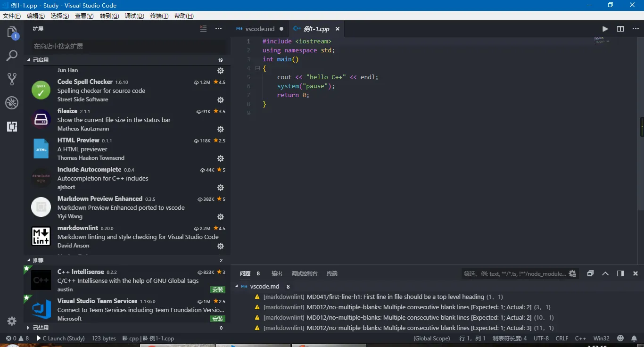Open the Source Control view
This screenshot has width=644, height=347.
point(11,79)
